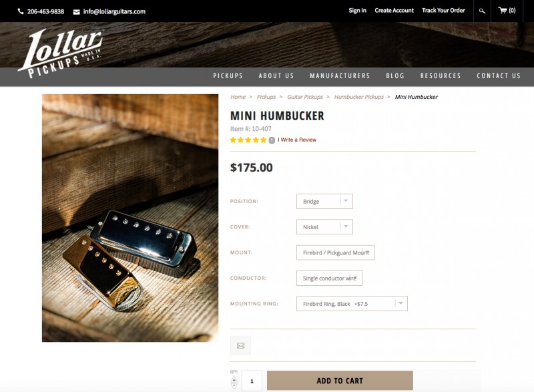The image size is (534, 392).
Task: Click the search magnifier icon
Action: tap(482, 11)
